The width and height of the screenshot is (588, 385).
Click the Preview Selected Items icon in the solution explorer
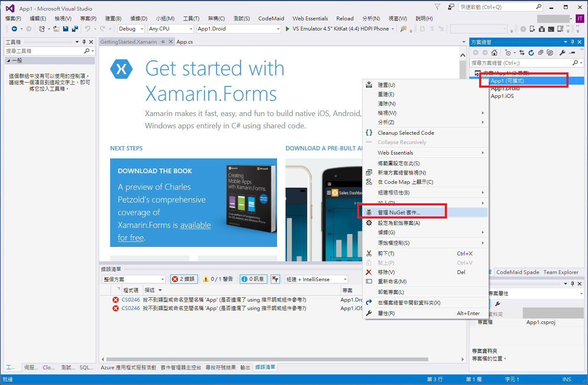coord(572,53)
